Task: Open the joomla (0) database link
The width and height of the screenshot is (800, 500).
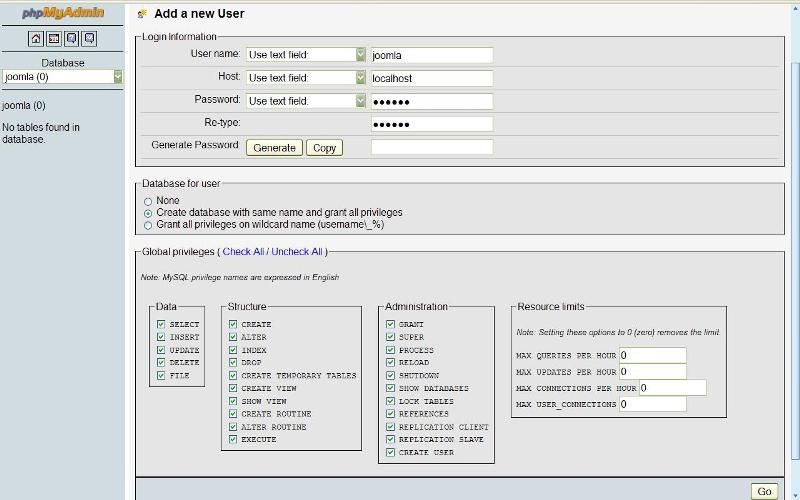Action: [x=24, y=105]
